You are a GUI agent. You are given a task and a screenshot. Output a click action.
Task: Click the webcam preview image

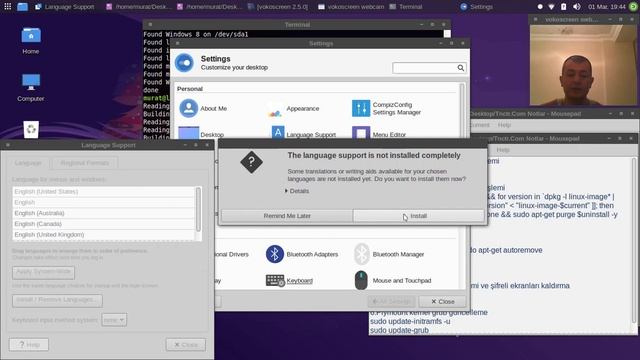pos(584,65)
